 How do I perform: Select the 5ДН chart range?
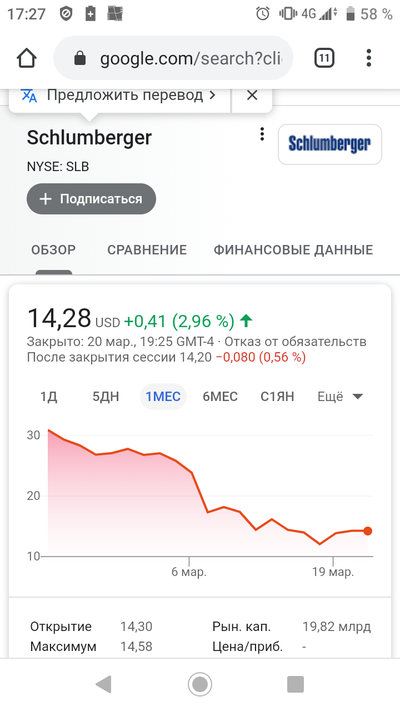(x=106, y=397)
